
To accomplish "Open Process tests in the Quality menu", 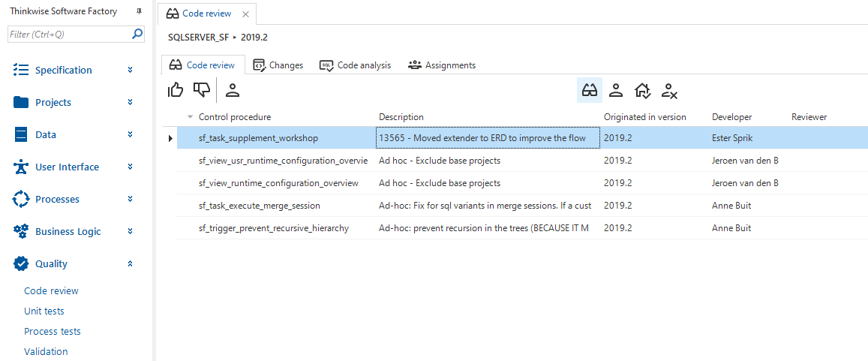I will click(x=53, y=331).
